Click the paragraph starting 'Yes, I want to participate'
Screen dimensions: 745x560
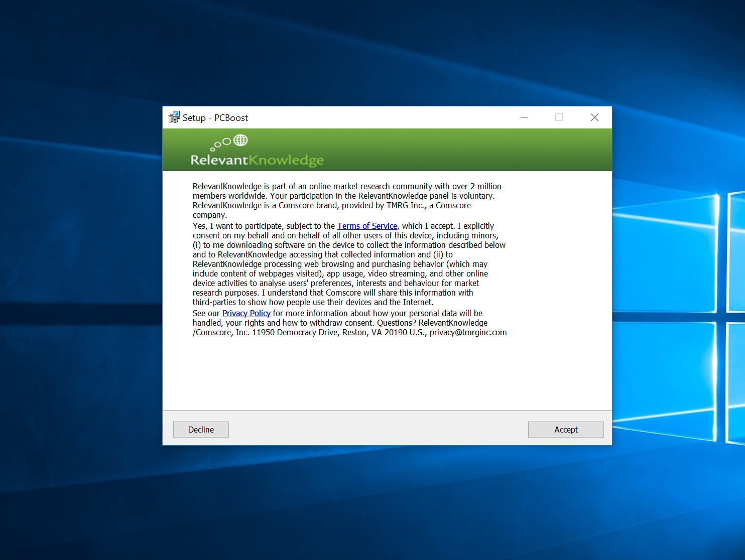pos(349,264)
